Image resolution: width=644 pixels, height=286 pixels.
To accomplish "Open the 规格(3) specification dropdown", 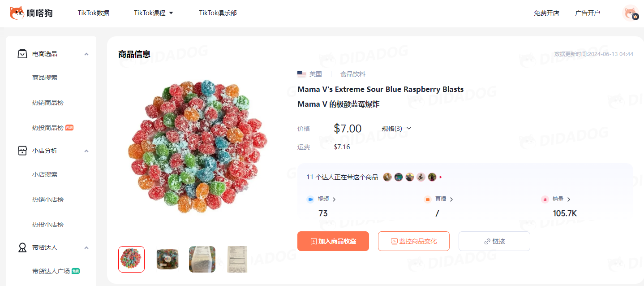I will pos(396,129).
